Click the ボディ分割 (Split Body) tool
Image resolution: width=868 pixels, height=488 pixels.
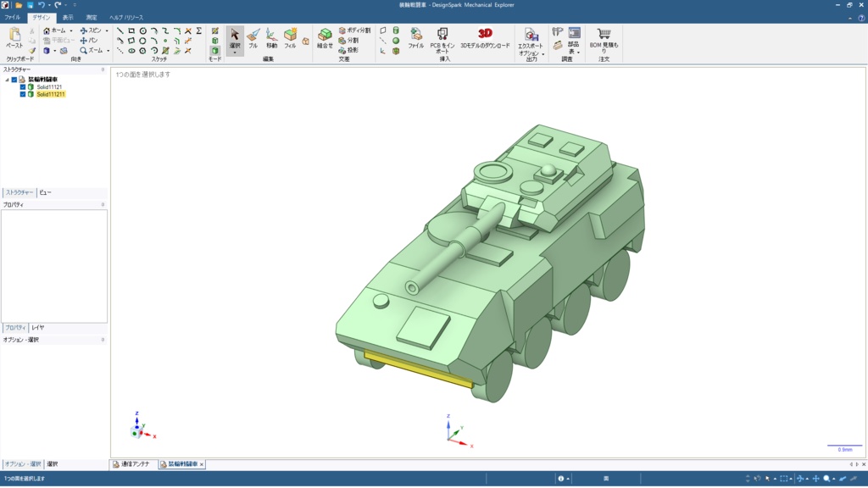pos(354,30)
